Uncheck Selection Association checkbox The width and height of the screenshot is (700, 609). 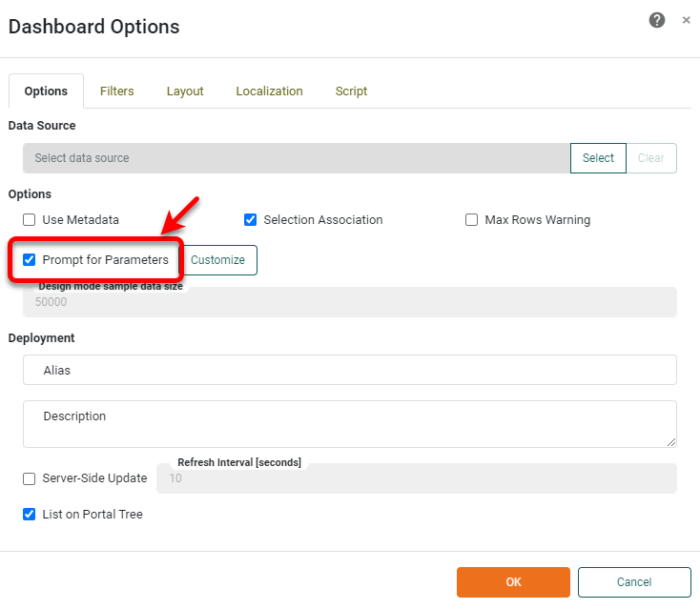coord(251,220)
